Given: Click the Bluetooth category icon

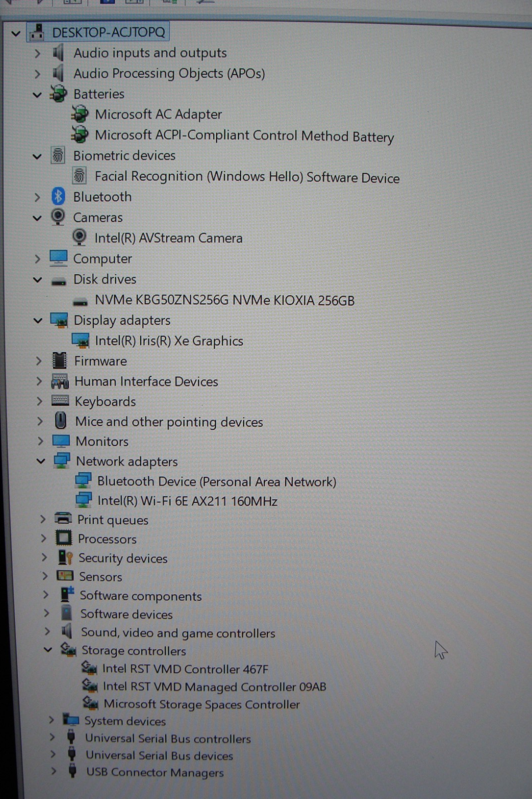Looking at the screenshot, I should point(58,196).
